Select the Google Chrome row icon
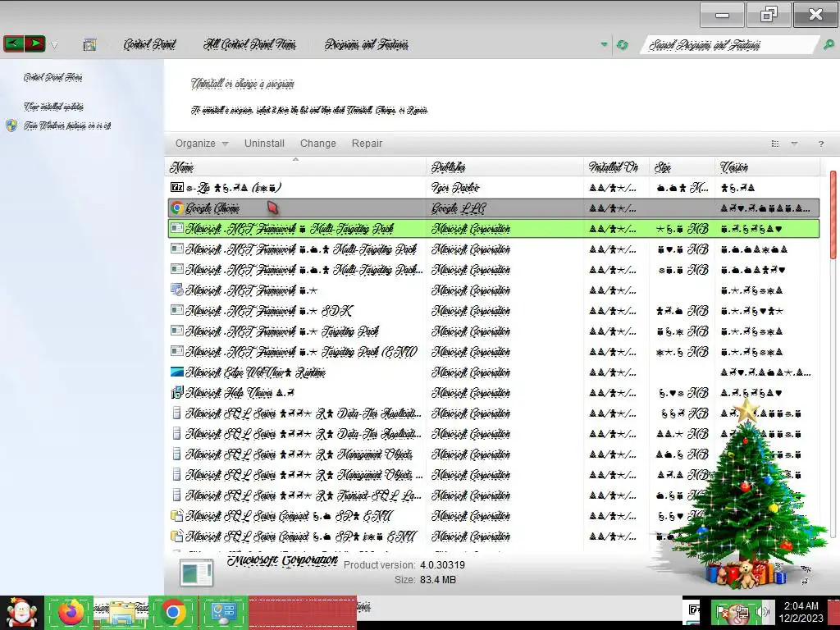This screenshot has height=630, width=840. coord(177,208)
